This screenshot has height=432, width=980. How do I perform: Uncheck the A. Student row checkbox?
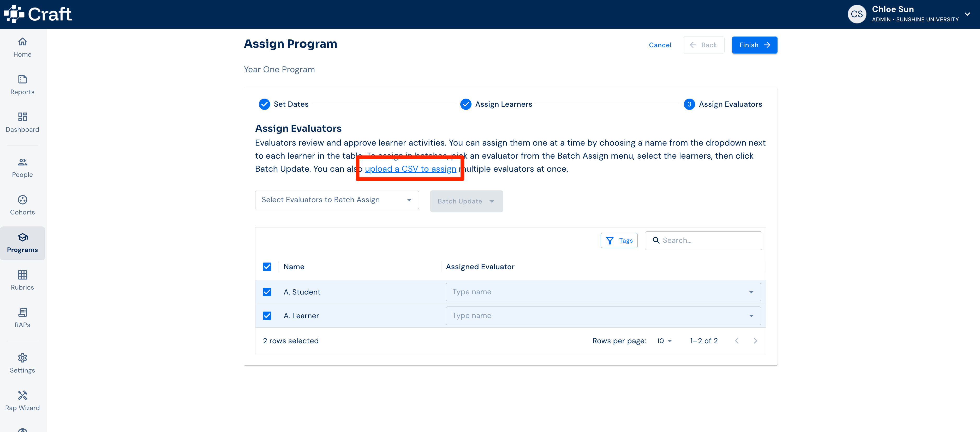pyautogui.click(x=267, y=292)
